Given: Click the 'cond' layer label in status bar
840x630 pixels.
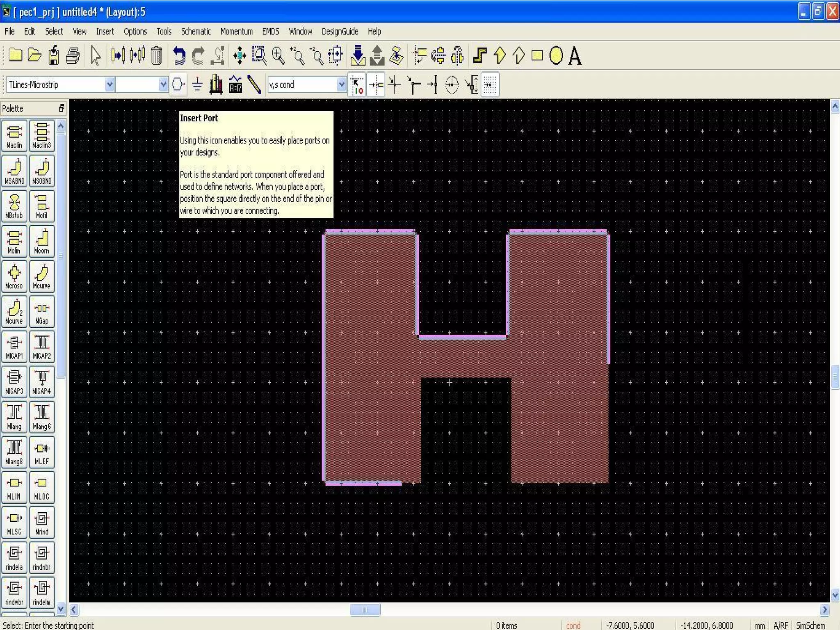Looking at the screenshot, I should pos(573,625).
